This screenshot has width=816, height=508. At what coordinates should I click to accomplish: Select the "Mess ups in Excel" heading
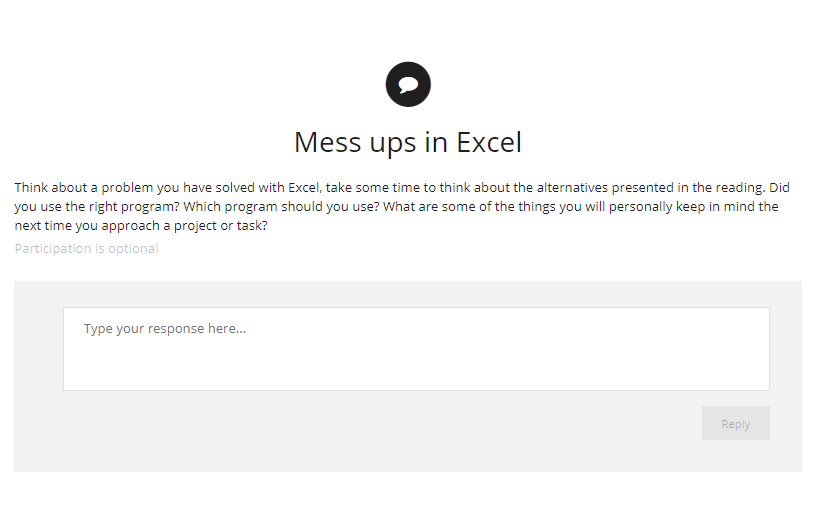tap(408, 142)
